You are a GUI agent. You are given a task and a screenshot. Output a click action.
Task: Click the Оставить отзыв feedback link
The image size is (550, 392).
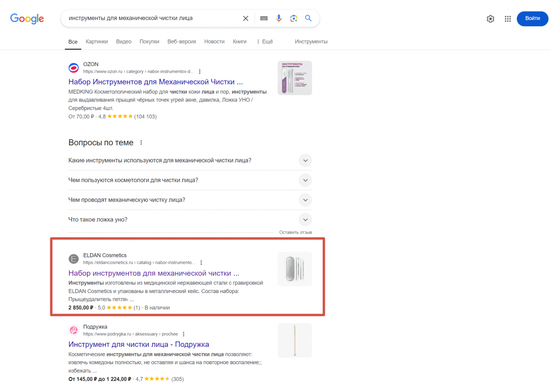[296, 232]
